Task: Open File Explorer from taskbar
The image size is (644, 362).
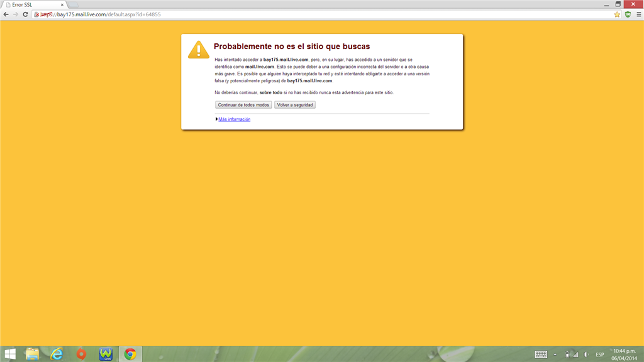Action: coord(32,354)
